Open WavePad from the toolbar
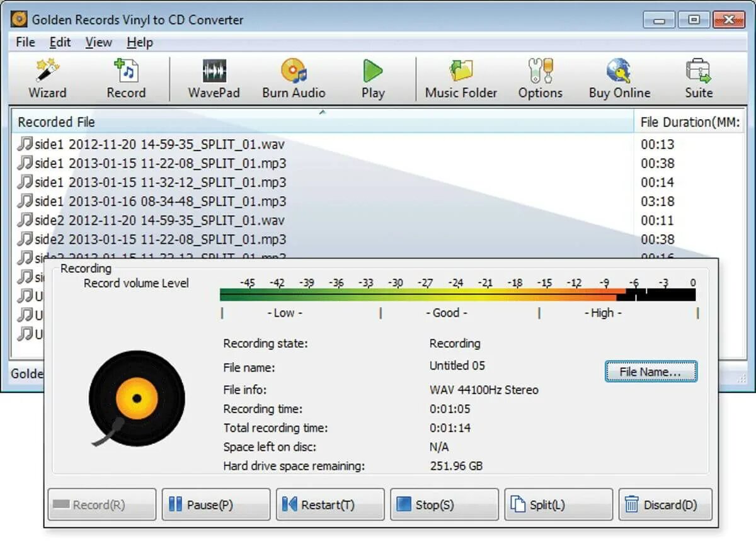This screenshot has width=756, height=544. pos(214,79)
